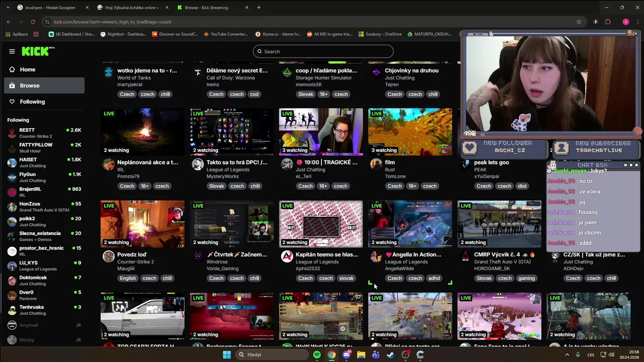644x362 pixels.
Task: Click the dbd tag on xYuiSenpai card
Action: [522, 186]
